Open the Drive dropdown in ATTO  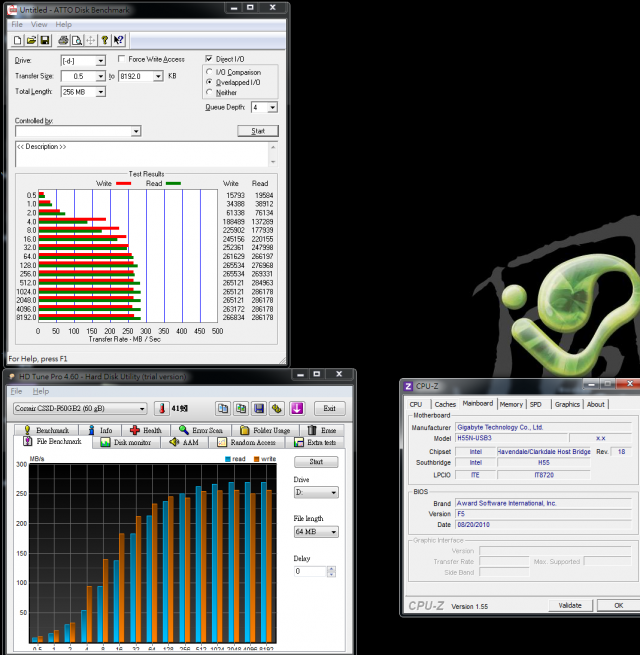click(x=100, y=61)
